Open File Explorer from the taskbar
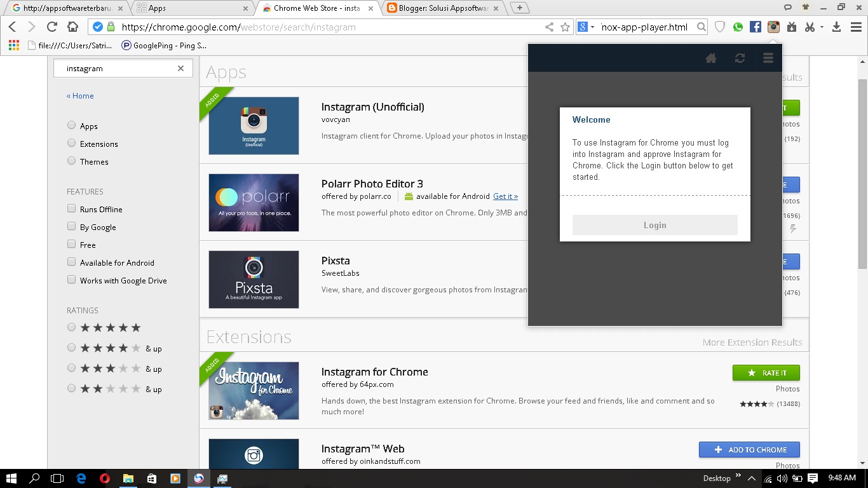Image resolution: width=868 pixels, height=488 pixels. pyautogui.click(x=128, y=478)
